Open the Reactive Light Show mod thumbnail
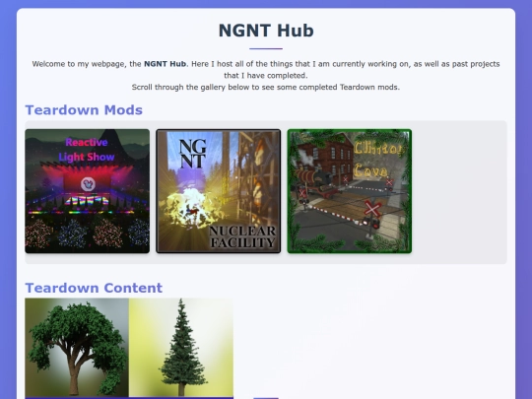532x399 pixels. tap(88, 191)
